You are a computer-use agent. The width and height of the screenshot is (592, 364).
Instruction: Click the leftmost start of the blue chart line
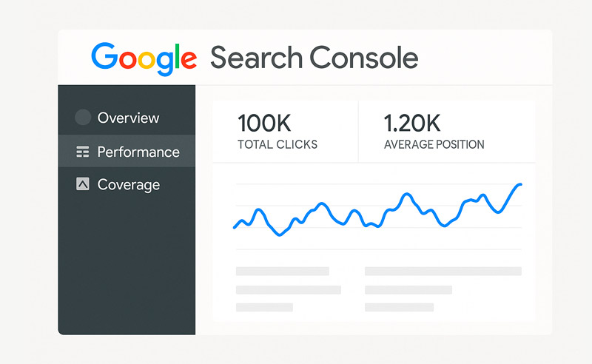[235, 227]
